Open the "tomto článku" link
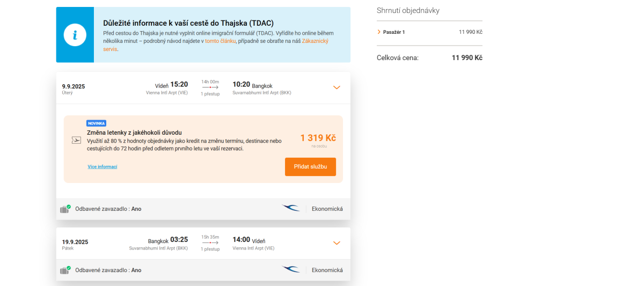 tap(220, 41)
